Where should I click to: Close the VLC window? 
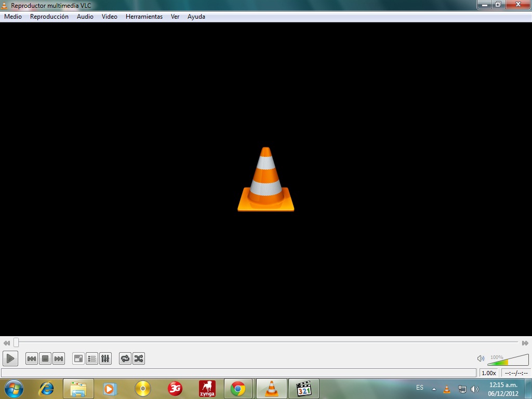(x=518, y=5)
